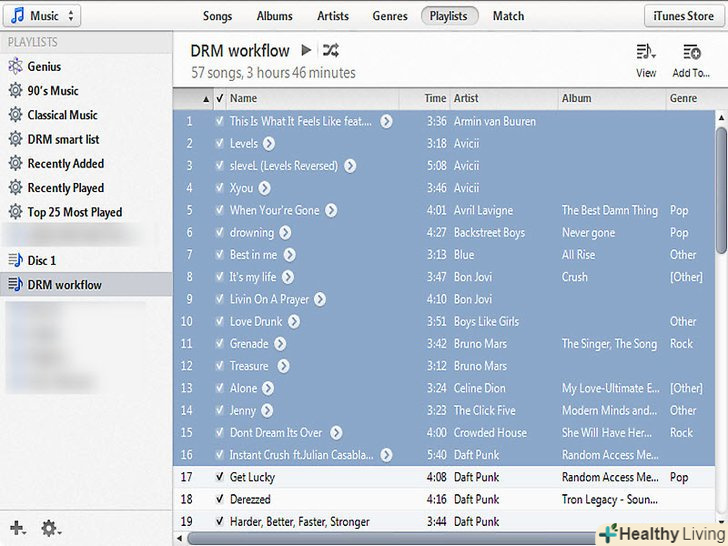Image resolution: width=728 pixels, height=546 pixels.
Task: Open the gear settings menu at bottom
Action: tap(49, 527)
